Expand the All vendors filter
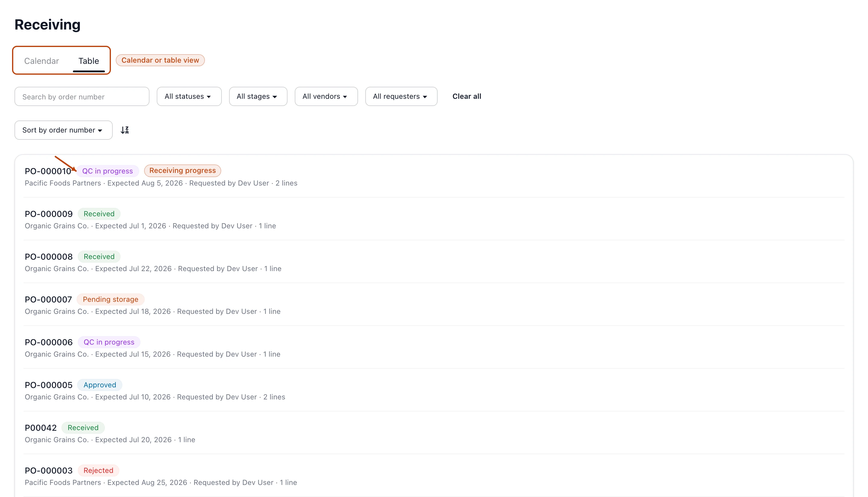Screen dimensions: 868x497 point(326,97)
